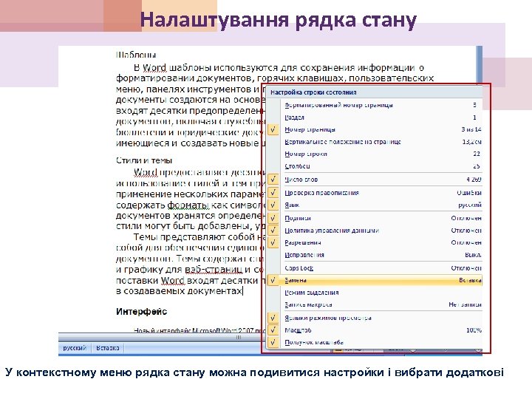Select the Запись макроса menu entry

[x=375, y=304]
